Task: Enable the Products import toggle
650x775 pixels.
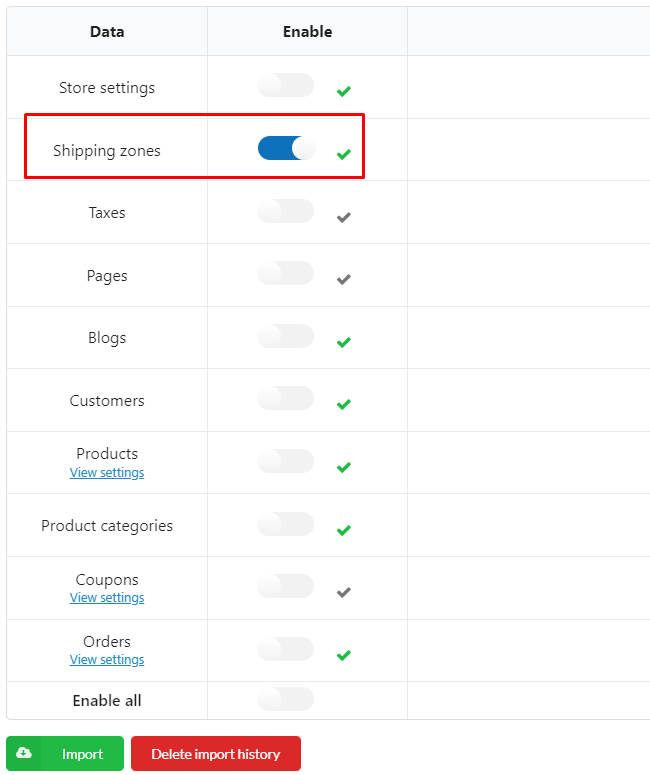Action: (x=285, y=461)
